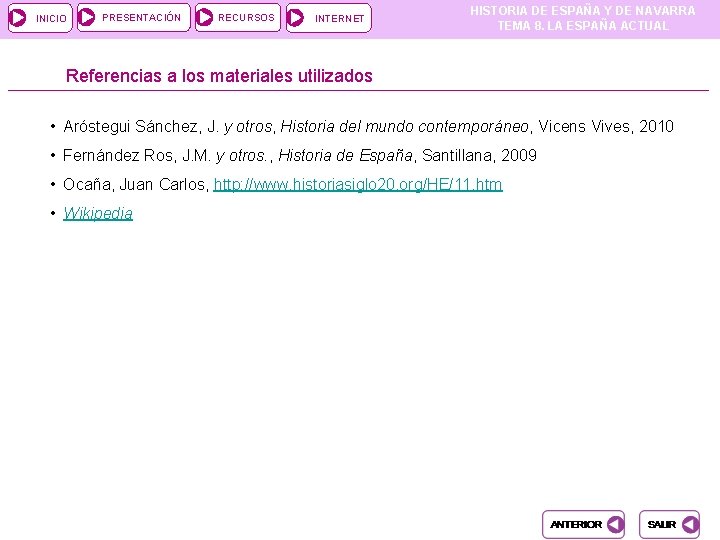Go back with the ANTERIOR button

point(583,524)
